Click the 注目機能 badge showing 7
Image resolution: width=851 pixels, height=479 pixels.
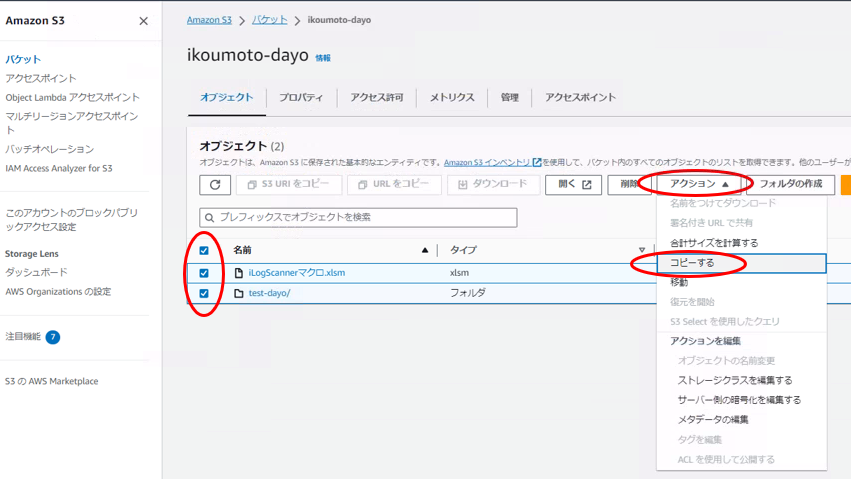(x=53, y=337)
